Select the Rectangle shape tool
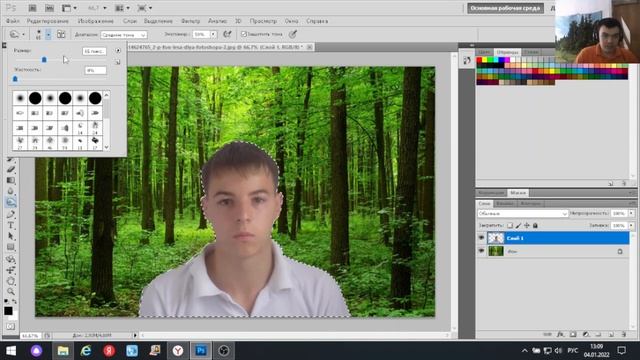Screen dimensions: 640x360 (x=11, y=247)
